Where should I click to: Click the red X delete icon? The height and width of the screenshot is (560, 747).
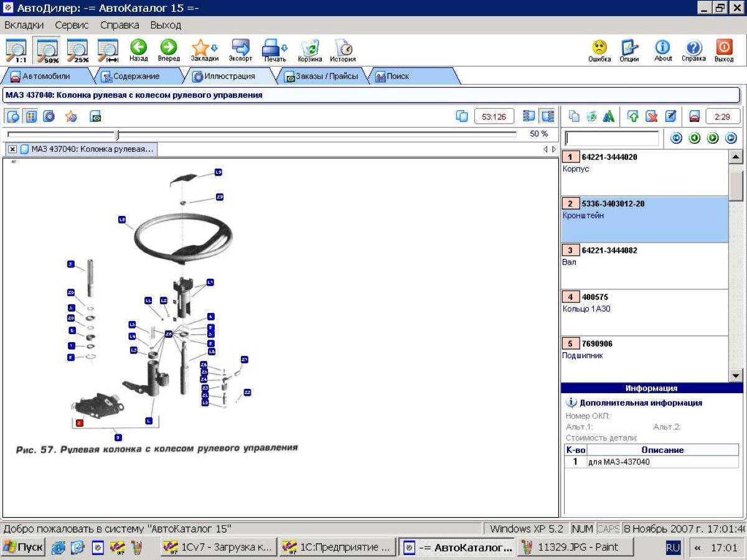pos(652,116)
